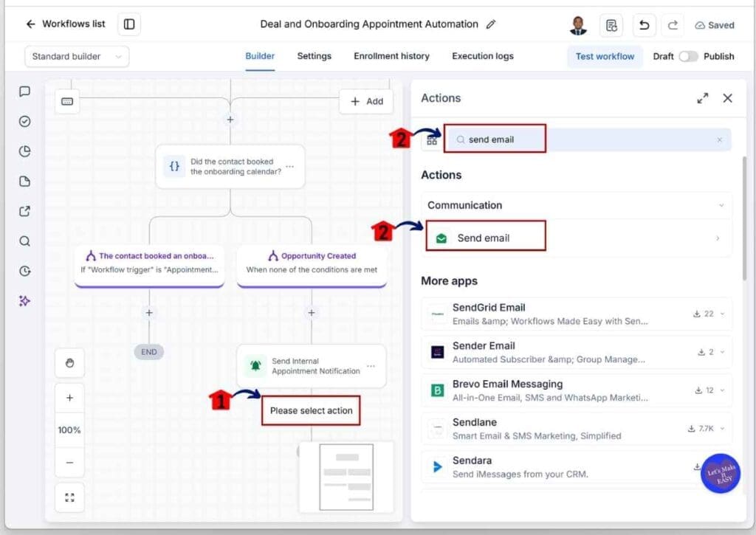The height and width of the screenshot is (535, 756).
Task: Click the plus node above the condition step
Action: pyautogui.click(x=230, y=120)
